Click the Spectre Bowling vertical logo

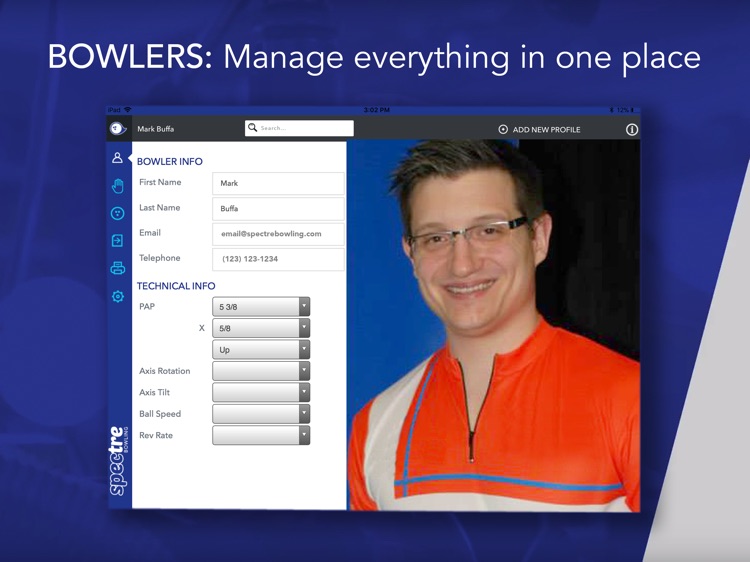tap(119, 461)
